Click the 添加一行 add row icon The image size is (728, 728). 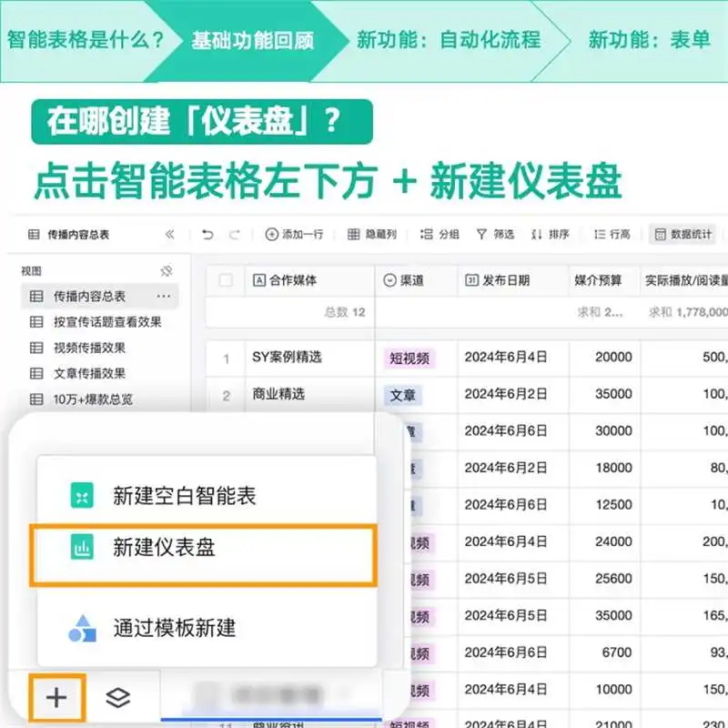(270, 233)
